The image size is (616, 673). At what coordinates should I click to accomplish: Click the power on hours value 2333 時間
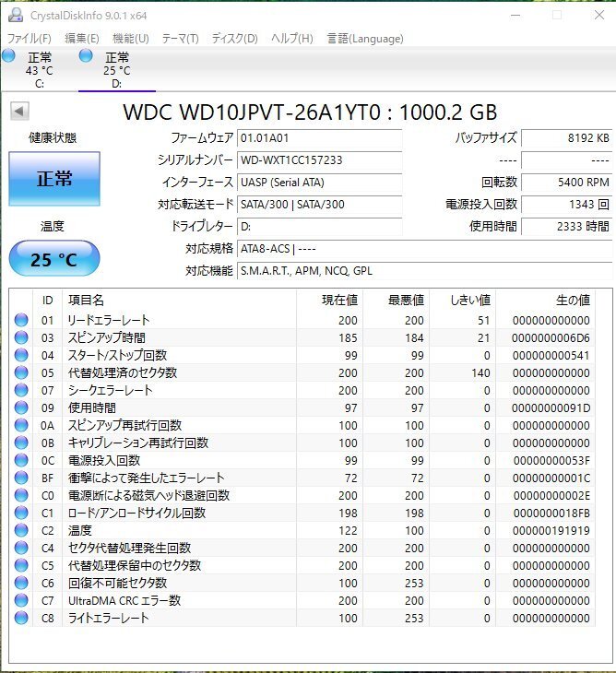tap(566, 226)
